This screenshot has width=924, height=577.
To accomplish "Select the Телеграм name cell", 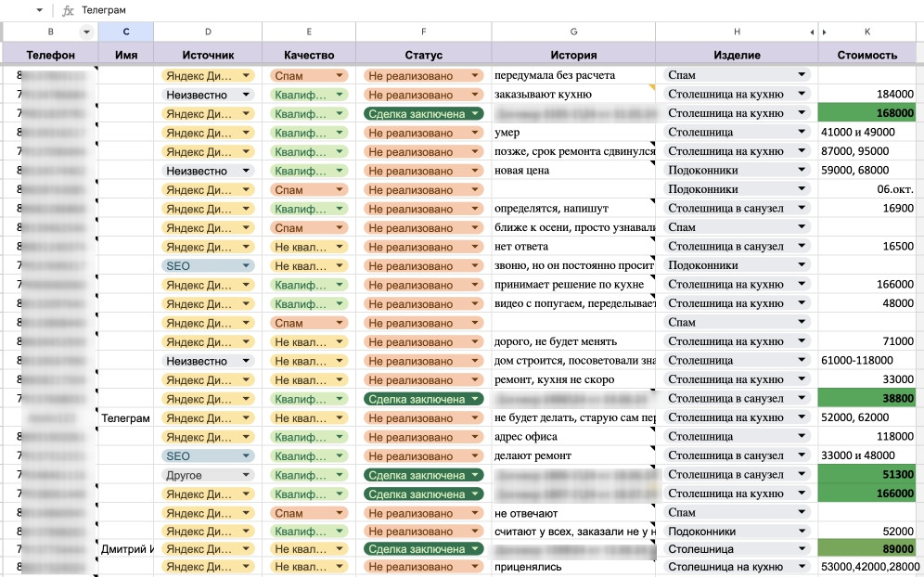I will pyautogui.click(x=125, y=418).
